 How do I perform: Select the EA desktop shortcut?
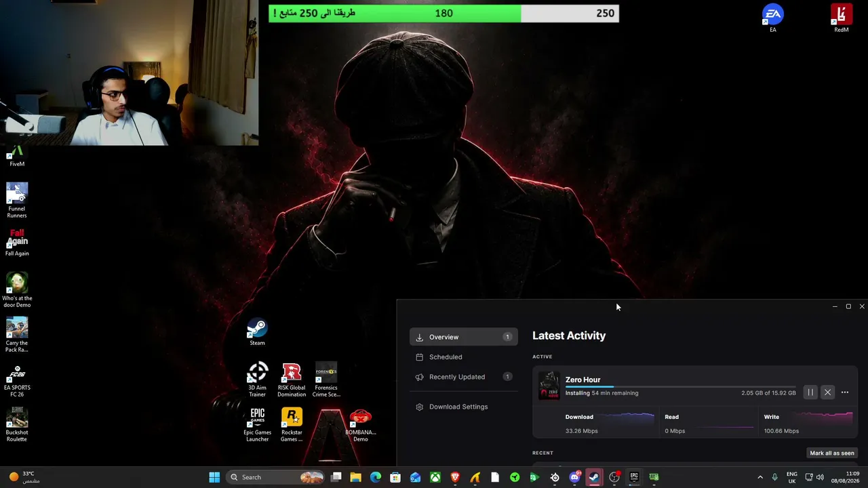click(772, 18)
